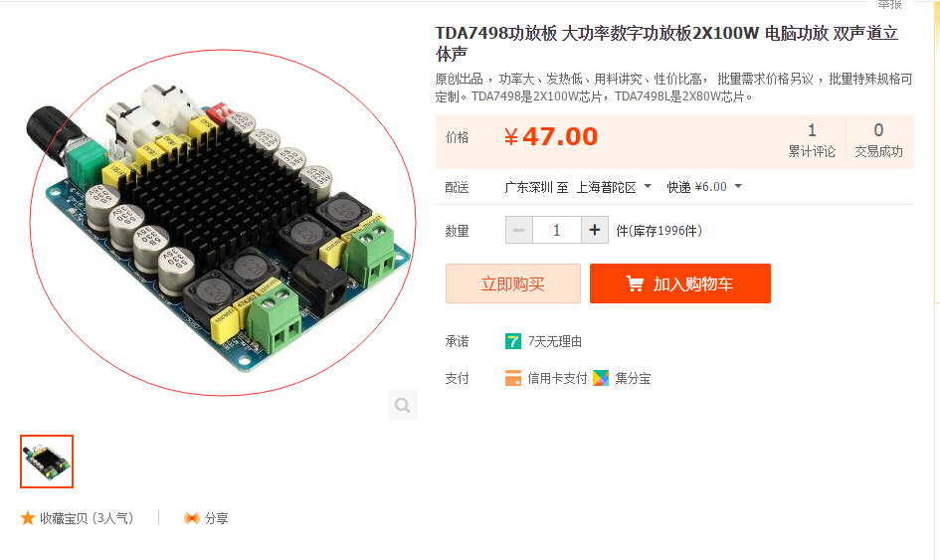Open the 累计评论 review count
This screenshot has width=940, height=560.
point(812,141)
